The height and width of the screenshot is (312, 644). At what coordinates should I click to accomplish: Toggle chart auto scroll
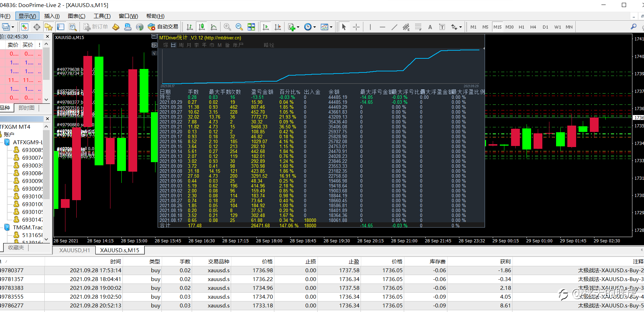coord(266,27)
